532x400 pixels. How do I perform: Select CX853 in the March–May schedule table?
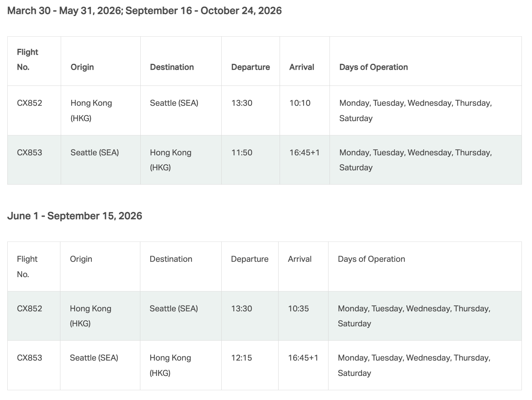29,153
